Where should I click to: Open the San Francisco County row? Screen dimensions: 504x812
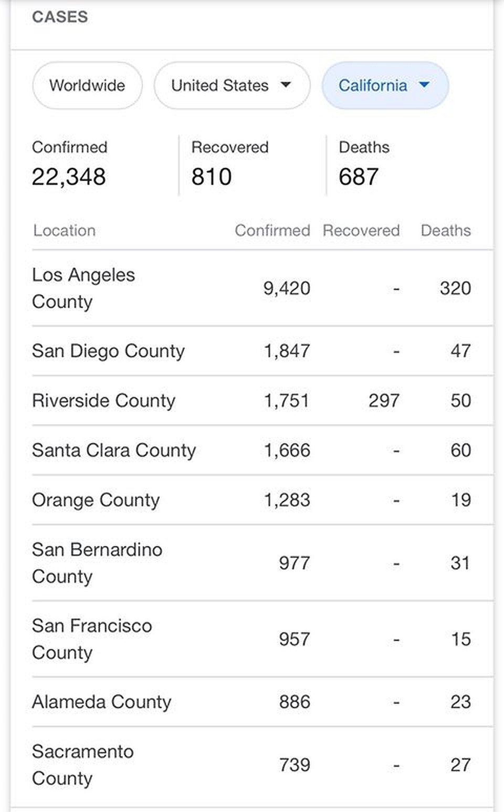[x=92, y=639]
